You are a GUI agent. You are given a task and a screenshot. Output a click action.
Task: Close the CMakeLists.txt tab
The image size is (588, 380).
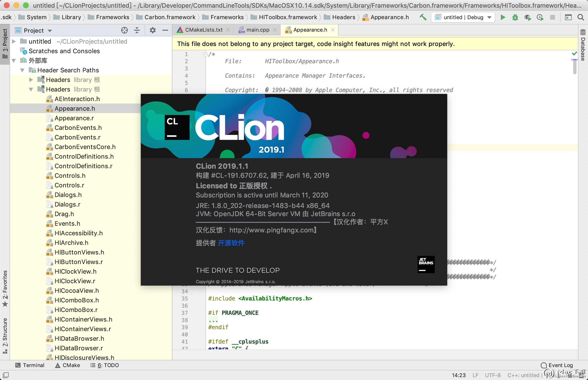[x=228, y=30]
